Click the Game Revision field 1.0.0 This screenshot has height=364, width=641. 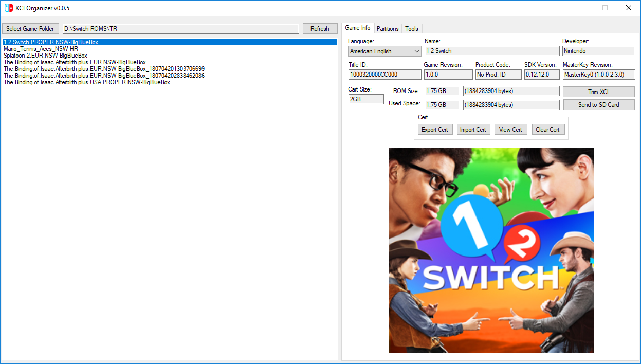[448, 75]
